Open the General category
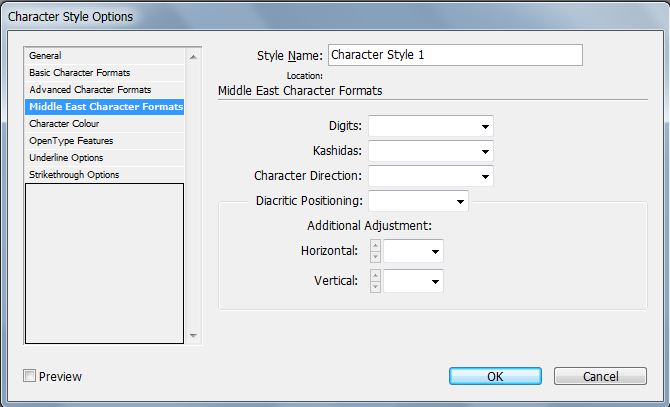The width and height of the screenshot is (670, 407). click(46, 56)
